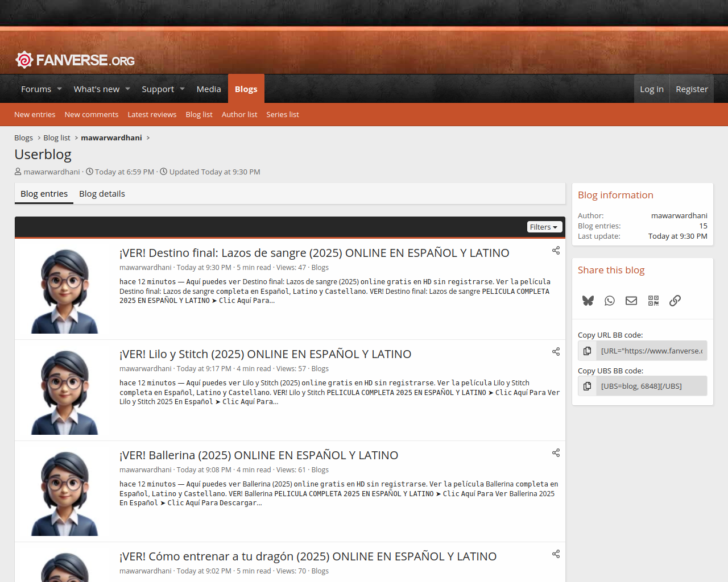The height and width of the screenshot is (582, 728).
Task: Open the Media nav item
Action: coord(209,89)
